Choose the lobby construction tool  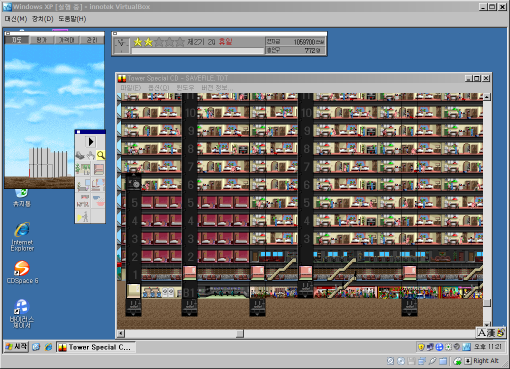tap(83, 169)
